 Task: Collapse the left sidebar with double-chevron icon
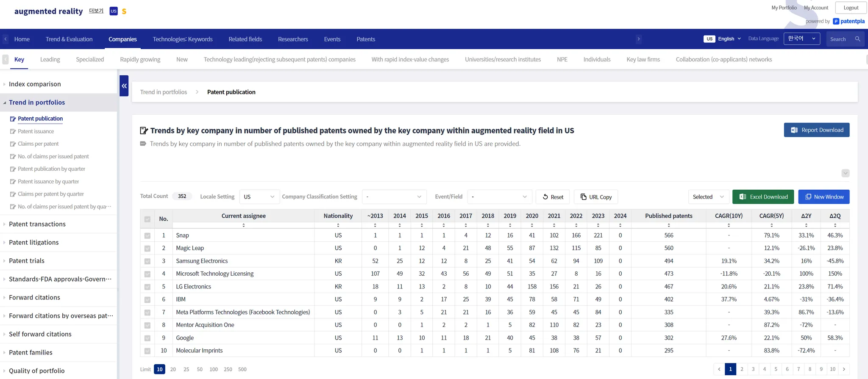tap(124, 86)
